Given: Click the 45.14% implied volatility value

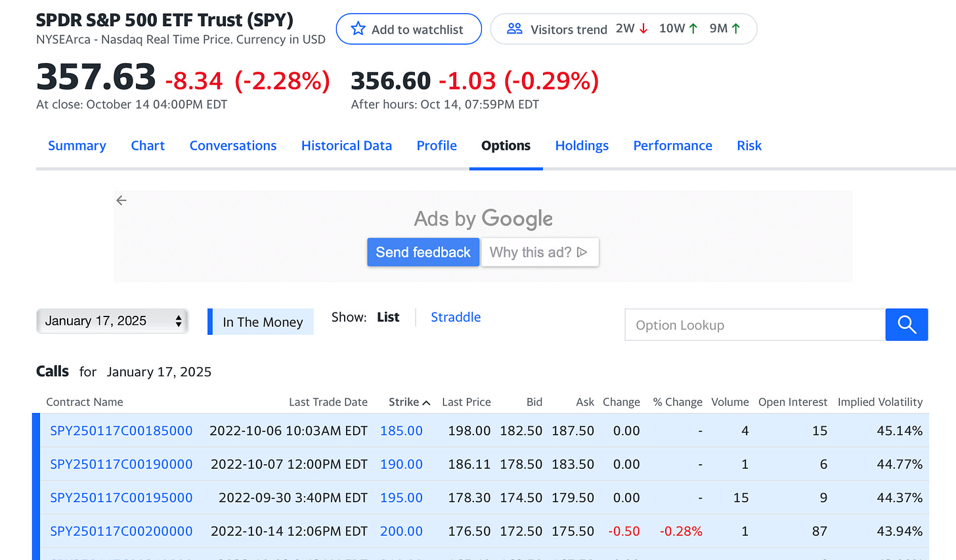Looking at the screenshot, I should (900, 431).
